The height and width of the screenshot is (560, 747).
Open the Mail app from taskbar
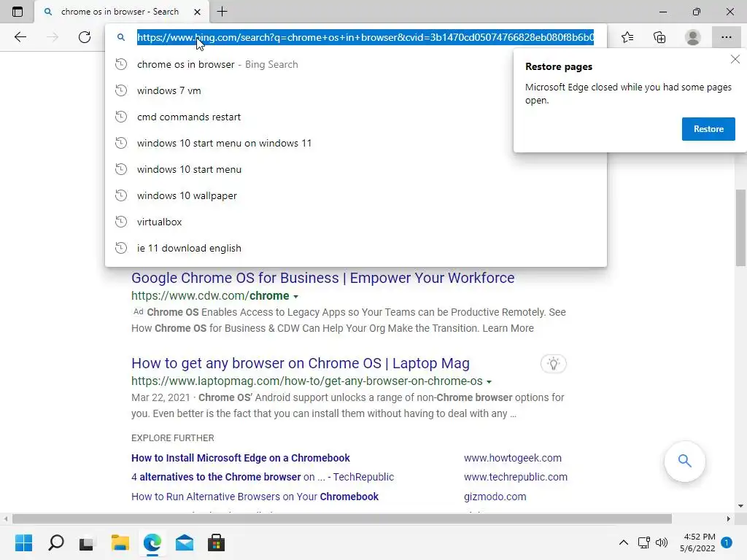185,542
